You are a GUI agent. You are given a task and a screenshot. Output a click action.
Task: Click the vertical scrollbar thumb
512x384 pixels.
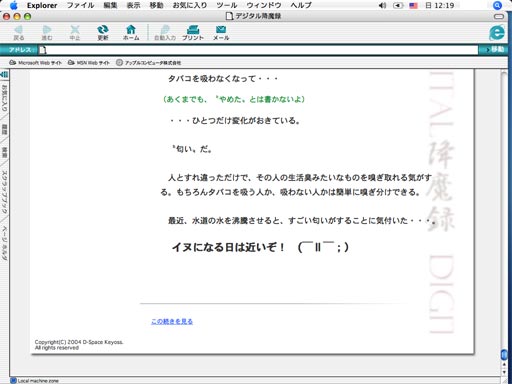pos(504,354)
